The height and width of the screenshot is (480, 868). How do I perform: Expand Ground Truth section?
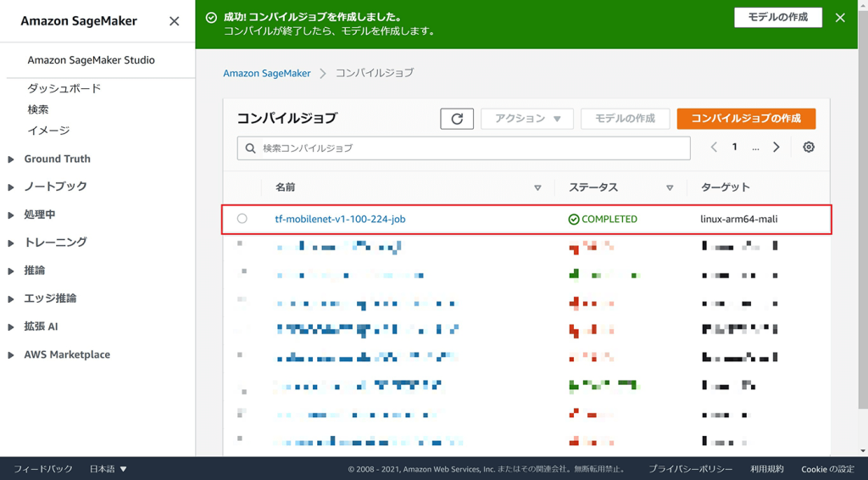10,159
